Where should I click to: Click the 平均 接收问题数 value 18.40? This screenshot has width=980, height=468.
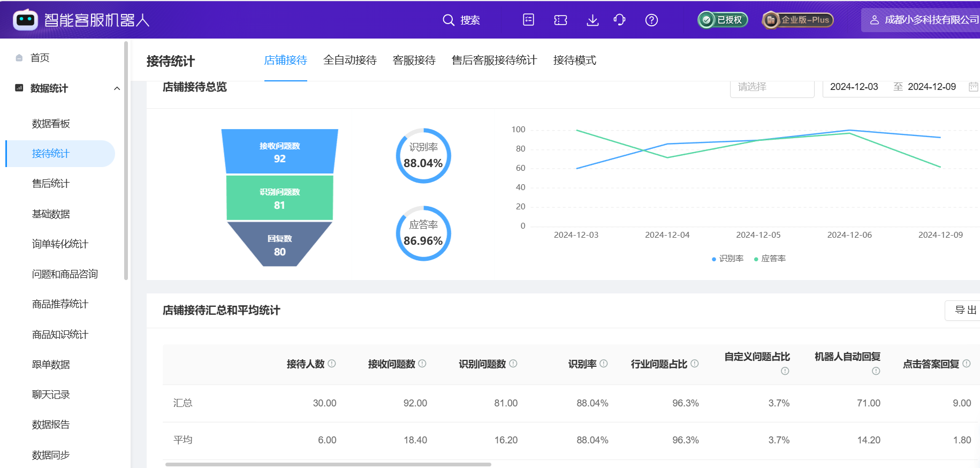pos(415,440)
